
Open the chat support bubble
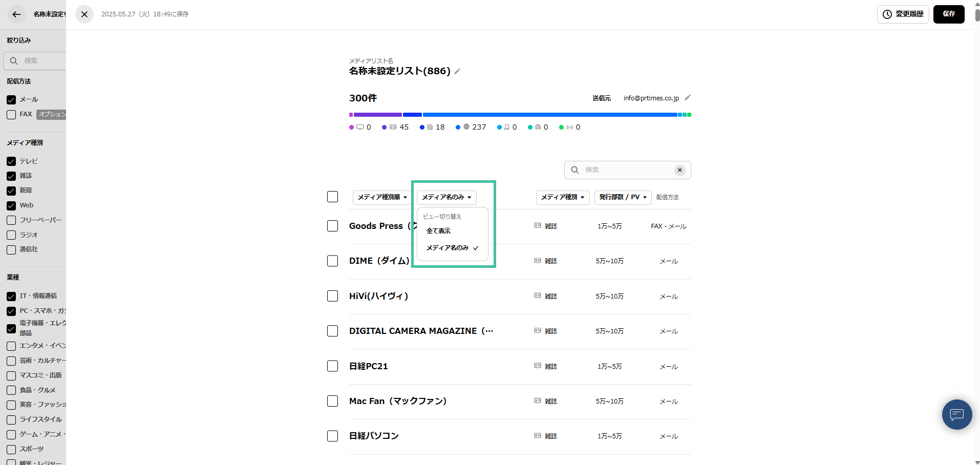click(956, 414)
